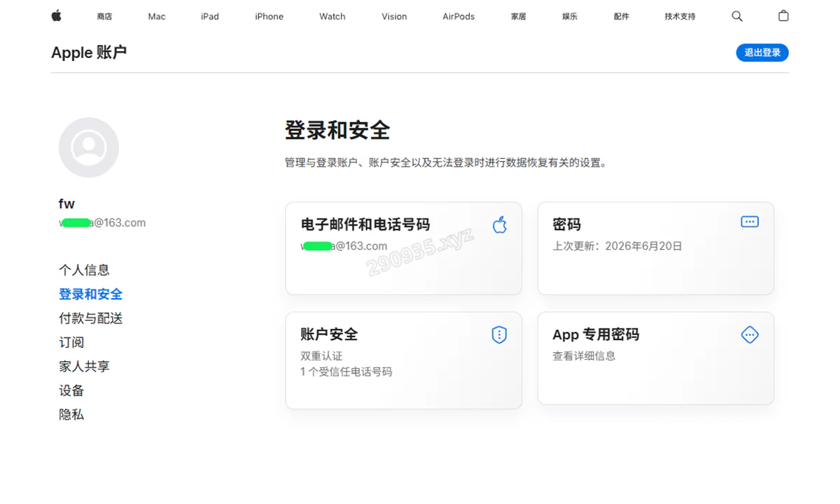Open 家人共享 in the sidebar

pyautogui.click(x=84, y=366)
